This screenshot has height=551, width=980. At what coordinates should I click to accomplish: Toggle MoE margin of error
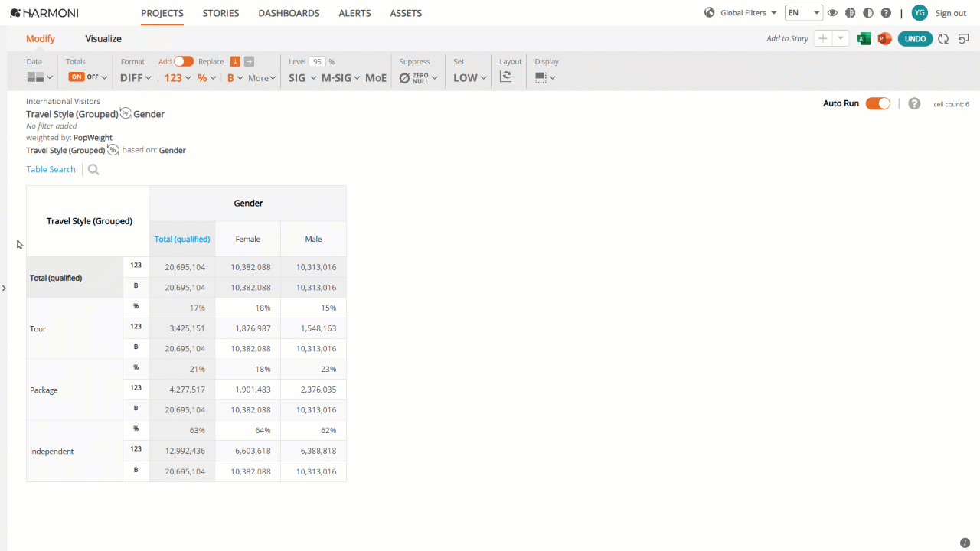(x=376, y=77)
